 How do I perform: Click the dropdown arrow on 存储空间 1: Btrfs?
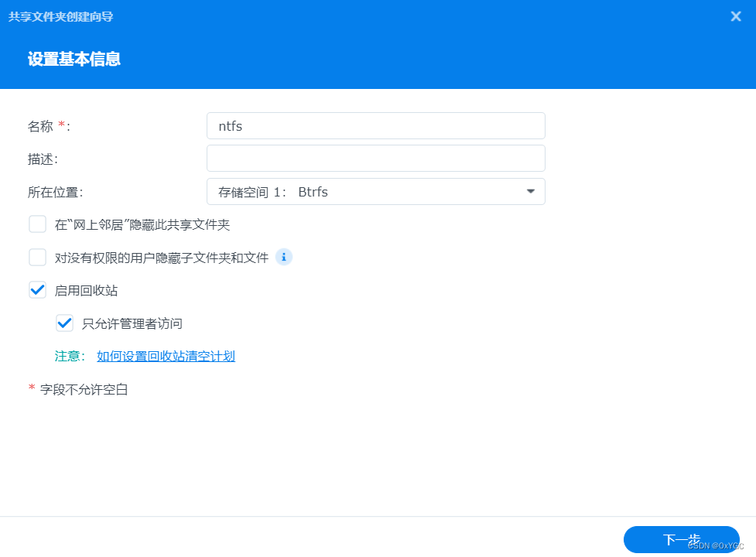pos(530,191)
